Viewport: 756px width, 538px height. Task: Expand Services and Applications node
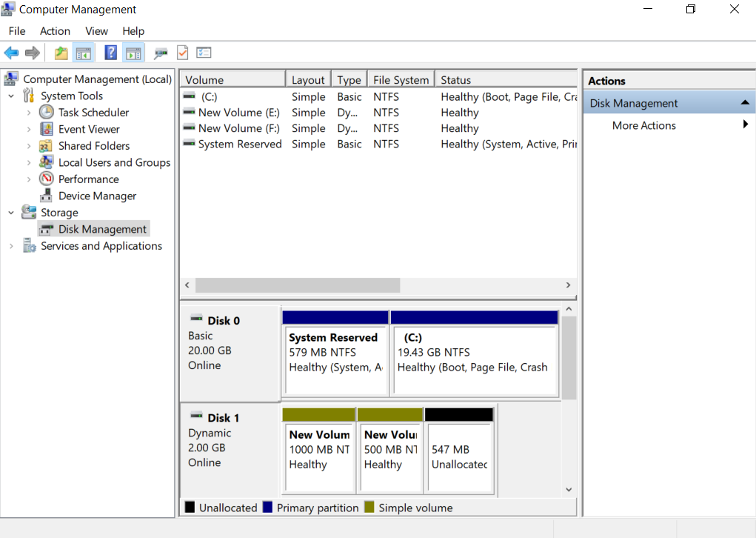(x=11, y=246)
